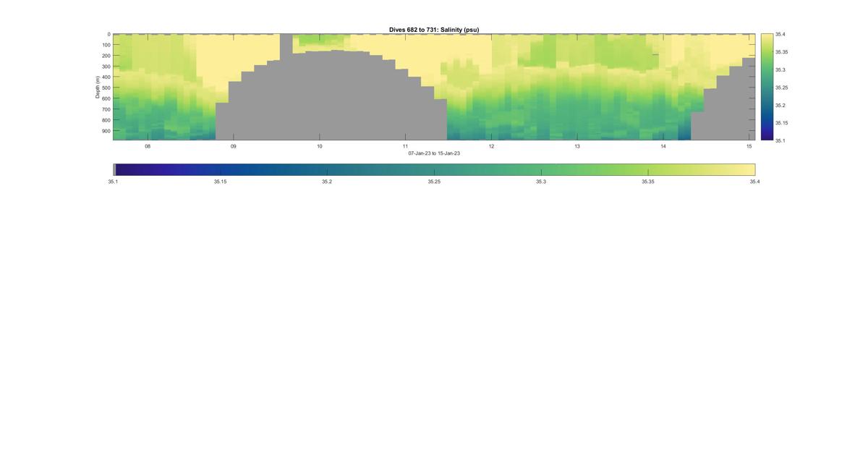Click the x-axis date tick '12'
Image resolution: width=868 pixels, height=450 pixels.
click(x=491, y=146)
